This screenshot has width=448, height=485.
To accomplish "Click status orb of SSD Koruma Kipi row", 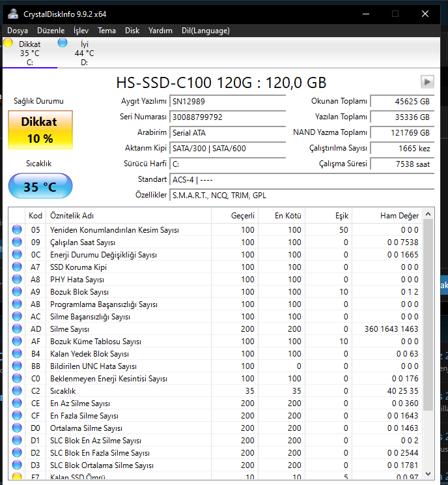I will pyautogui.click(x=17, y=267).
